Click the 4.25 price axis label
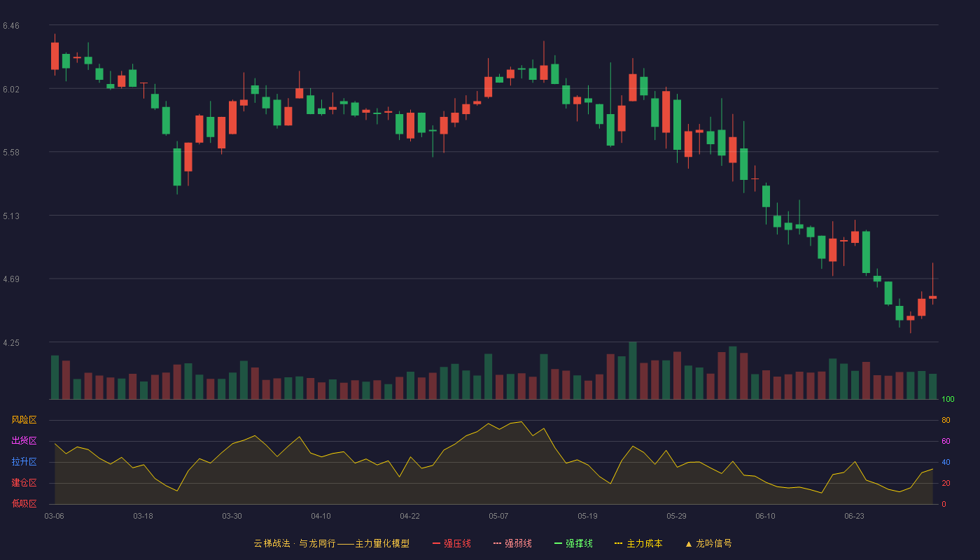980x560 pixels. [x=11, y=343]
